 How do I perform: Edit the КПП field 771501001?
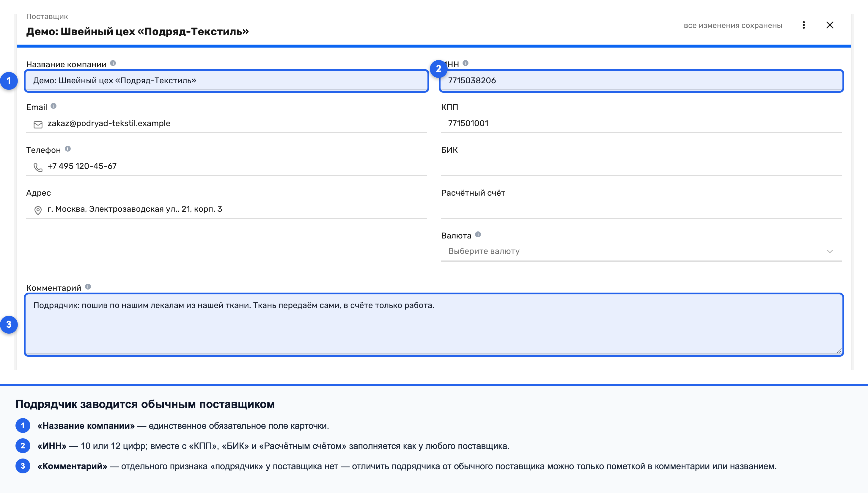point(641,124)
